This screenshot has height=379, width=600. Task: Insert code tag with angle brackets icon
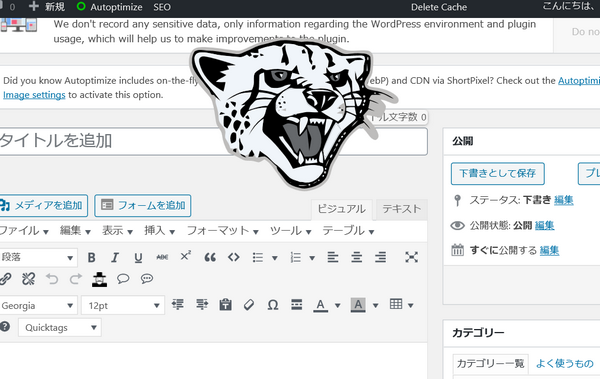pos(233,257)
